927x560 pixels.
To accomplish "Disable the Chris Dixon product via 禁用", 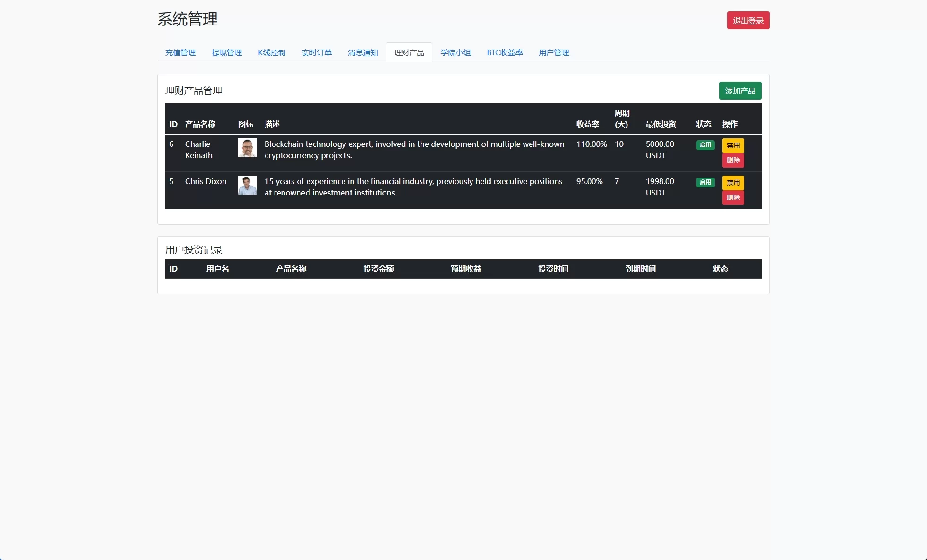I will pos(733,183).
